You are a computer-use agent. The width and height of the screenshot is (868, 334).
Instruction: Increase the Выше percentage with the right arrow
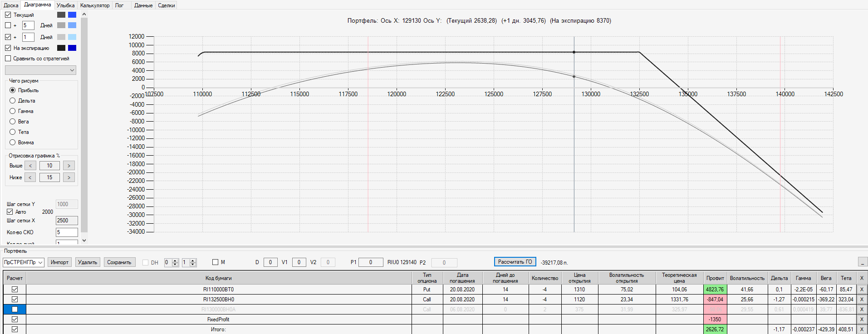click(x=69, y=166)
